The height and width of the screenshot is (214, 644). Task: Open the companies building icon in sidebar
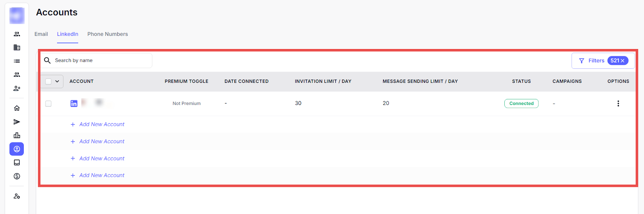click(17, 47)
